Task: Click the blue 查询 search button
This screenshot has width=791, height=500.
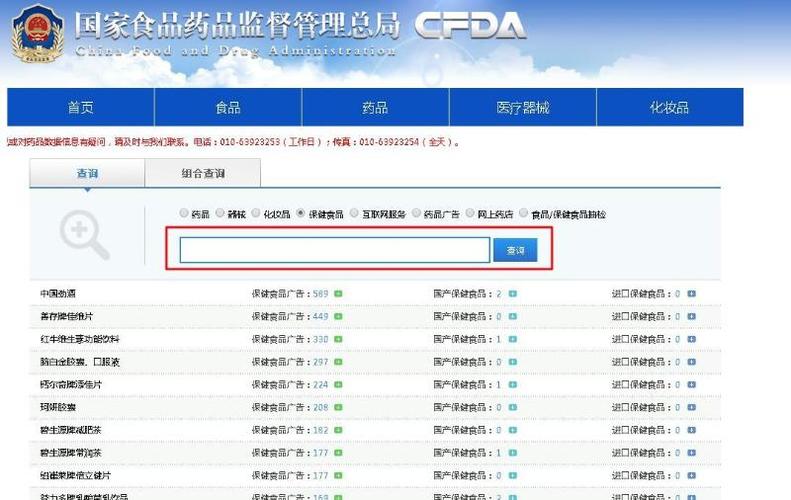Action: (515, 250)
